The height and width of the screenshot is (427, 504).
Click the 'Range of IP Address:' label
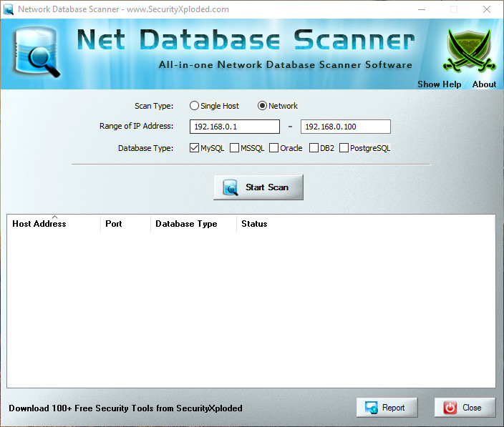136,126
